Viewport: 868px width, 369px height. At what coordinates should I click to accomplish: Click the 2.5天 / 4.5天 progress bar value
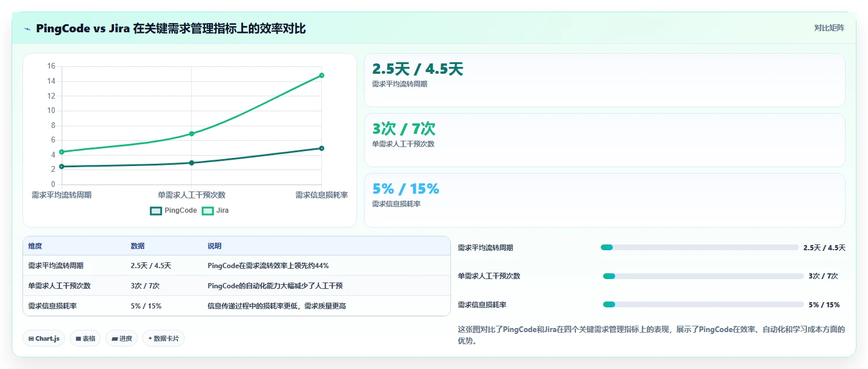pyautogui.click(x=824, y=248)
